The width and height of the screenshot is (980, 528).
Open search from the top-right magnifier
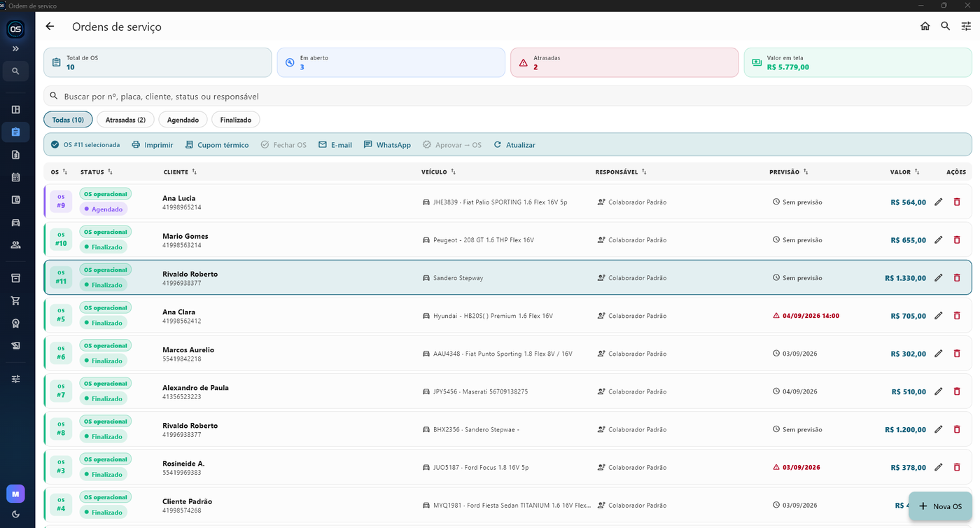[946, 27]
